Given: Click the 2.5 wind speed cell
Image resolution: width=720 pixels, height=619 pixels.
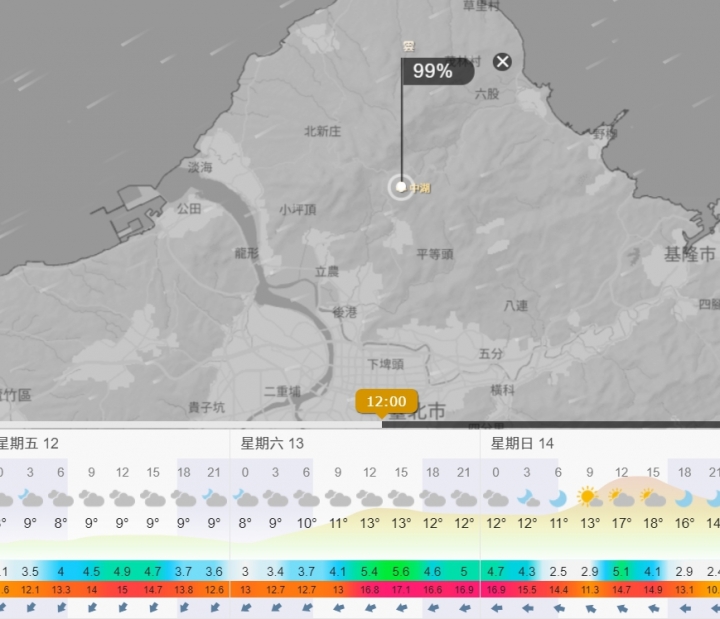Looking at the screenshot, I should (x=558, y=572).
